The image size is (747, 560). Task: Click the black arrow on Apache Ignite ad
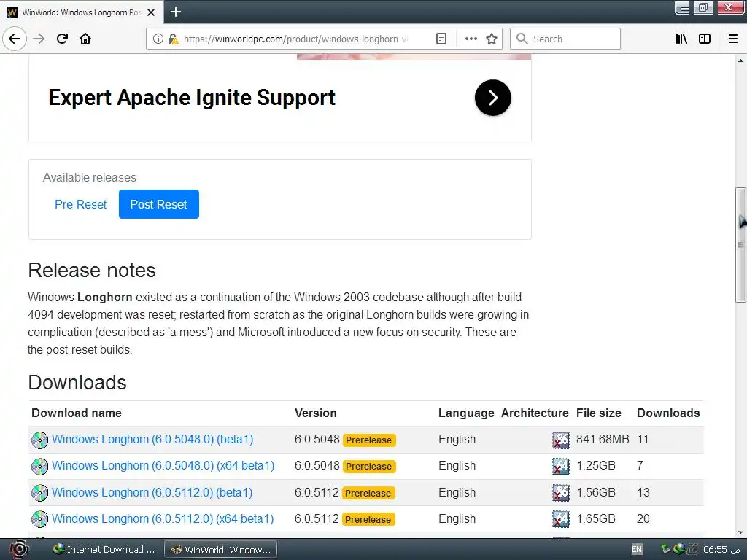click(x=492, y=98)
